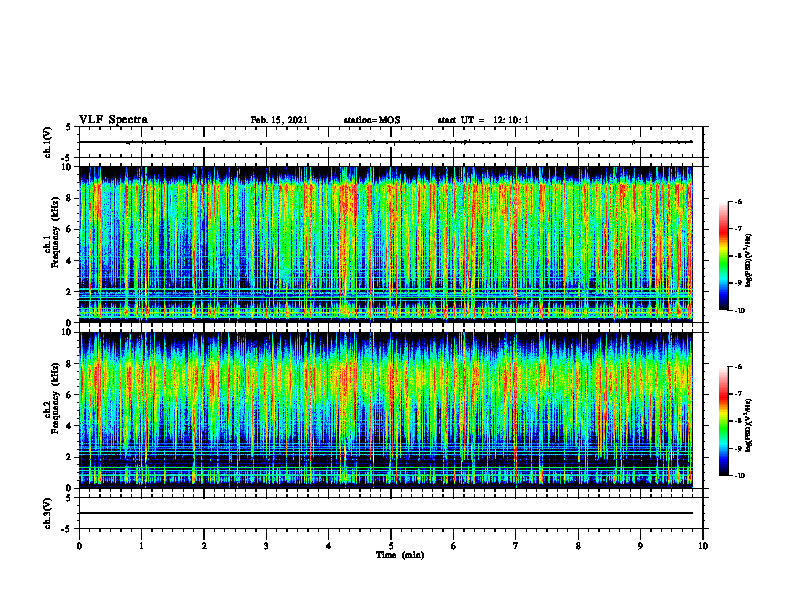792x612 pixels.
Task: Click the 'VLF Spectra' title text
Action: pyautogui.click(x=113, y=120)
